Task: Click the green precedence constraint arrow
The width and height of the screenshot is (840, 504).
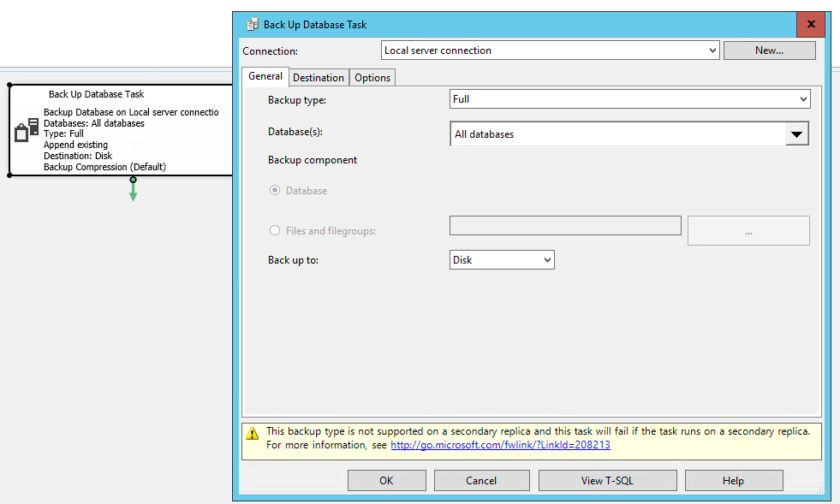Action: pos(133,192)
